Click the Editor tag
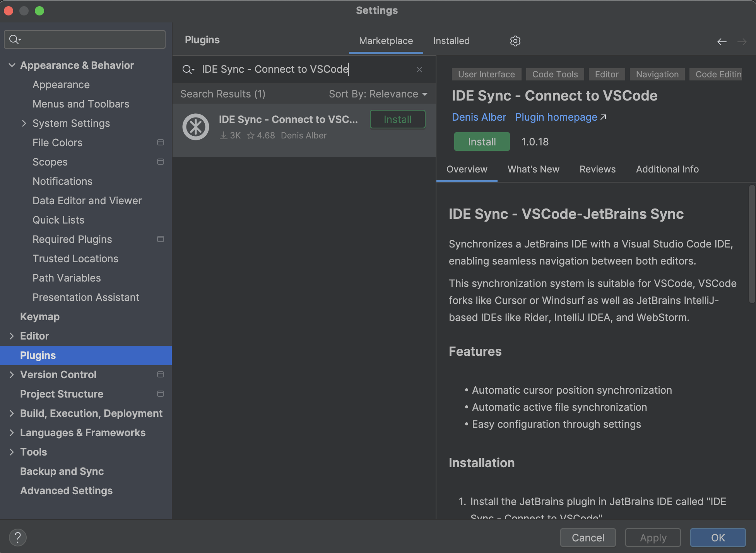Viewport: 756px width, 553px height. 606,74
